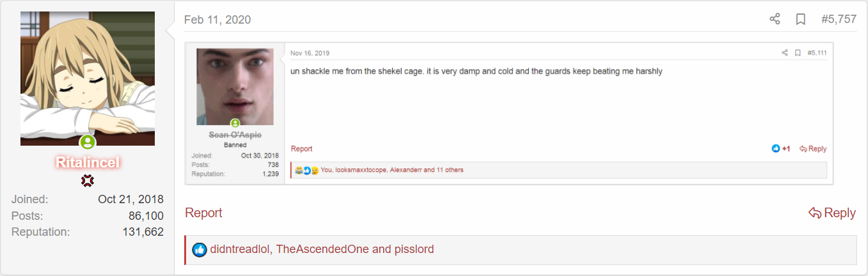Open Ritalincel's avatar image
The image size is (868, 276).
(x=88, y=78)
